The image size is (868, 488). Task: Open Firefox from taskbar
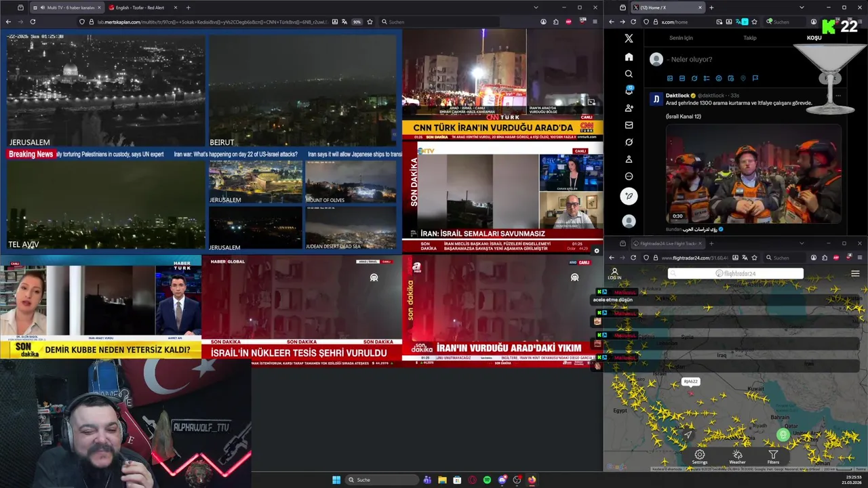532,480
